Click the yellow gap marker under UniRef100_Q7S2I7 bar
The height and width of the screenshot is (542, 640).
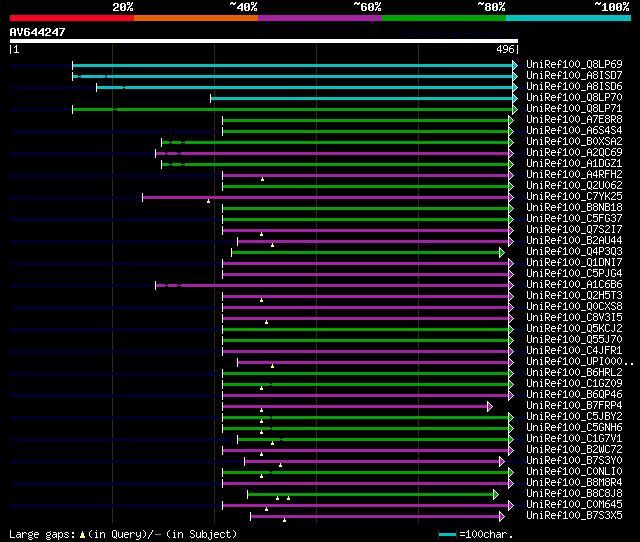coord(262,234)
